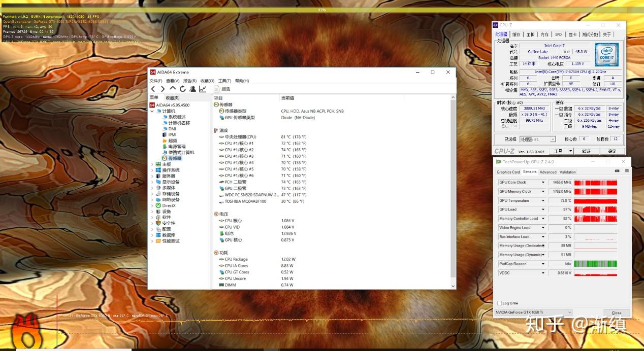Open the SPD tab in CPU-Z

[558, 34]
